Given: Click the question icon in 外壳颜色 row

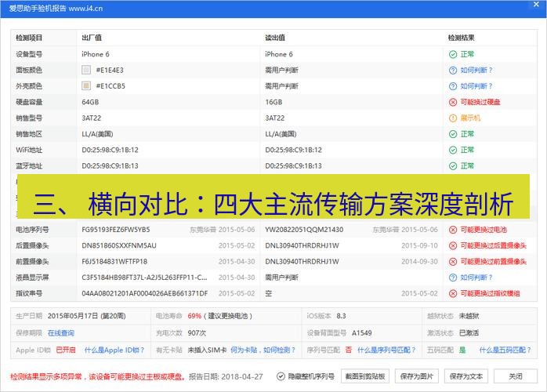Looking at the screenshot, I should [x=452, y=86].
